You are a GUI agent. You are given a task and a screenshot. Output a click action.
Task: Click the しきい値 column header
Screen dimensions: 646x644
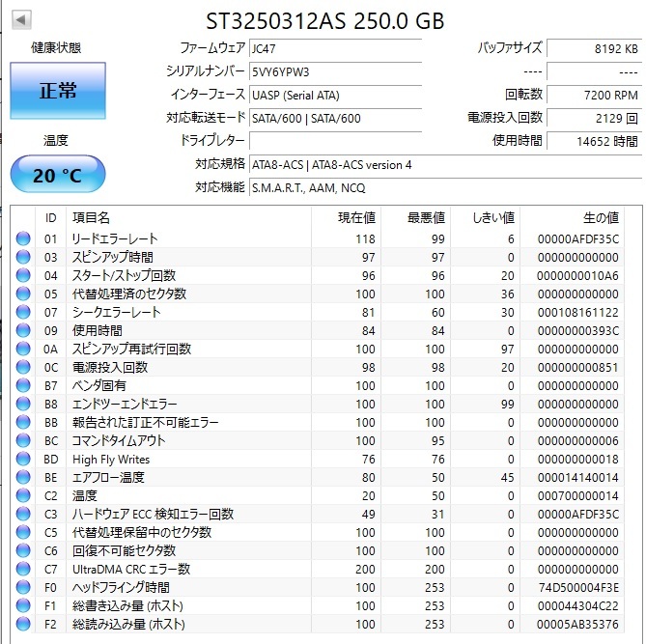486,217
